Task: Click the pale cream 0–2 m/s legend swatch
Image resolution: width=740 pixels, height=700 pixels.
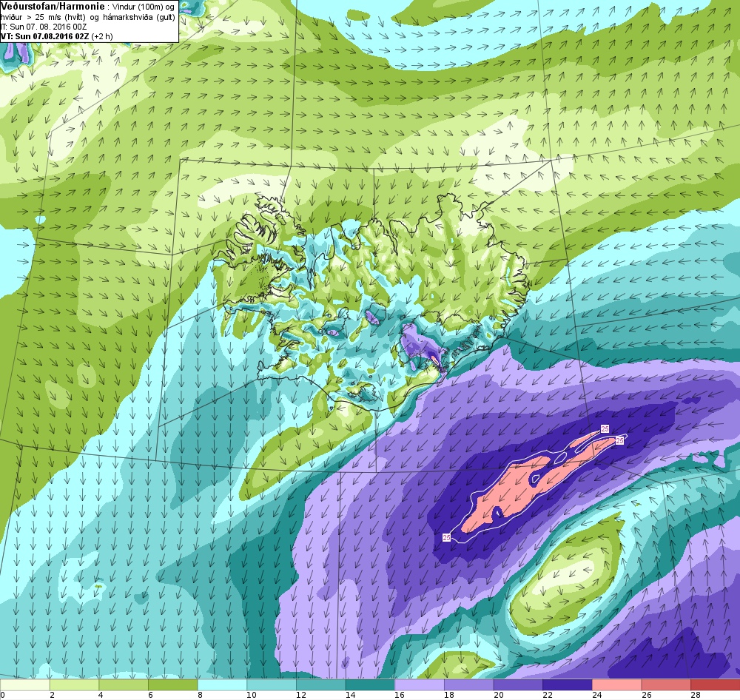Action: coord(24,685)
